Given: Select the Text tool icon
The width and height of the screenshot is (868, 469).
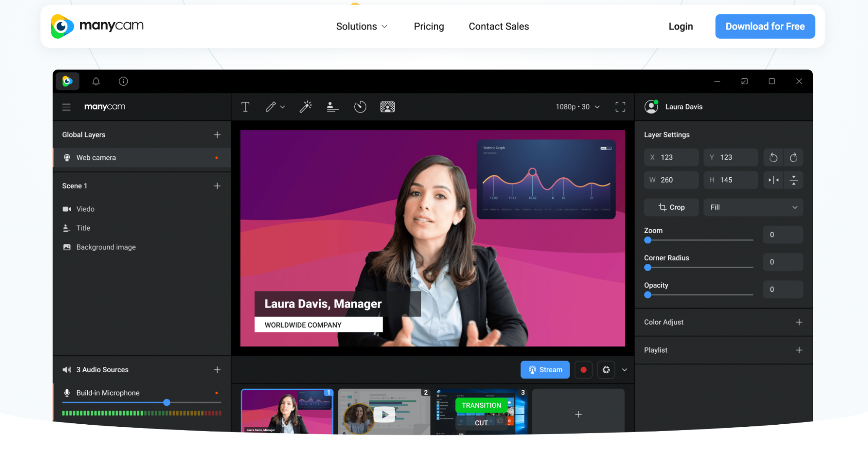Looking at the screenshot, I should point(245,107).
